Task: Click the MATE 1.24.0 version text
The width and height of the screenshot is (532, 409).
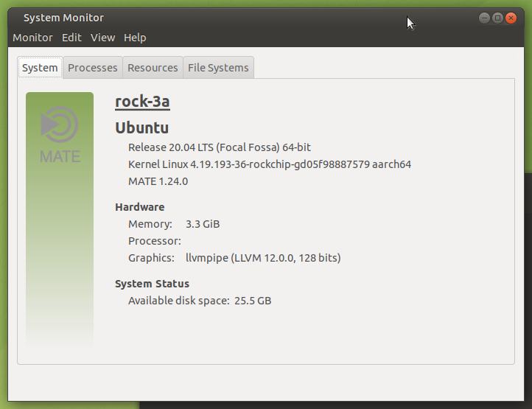Action: point(158,181)
